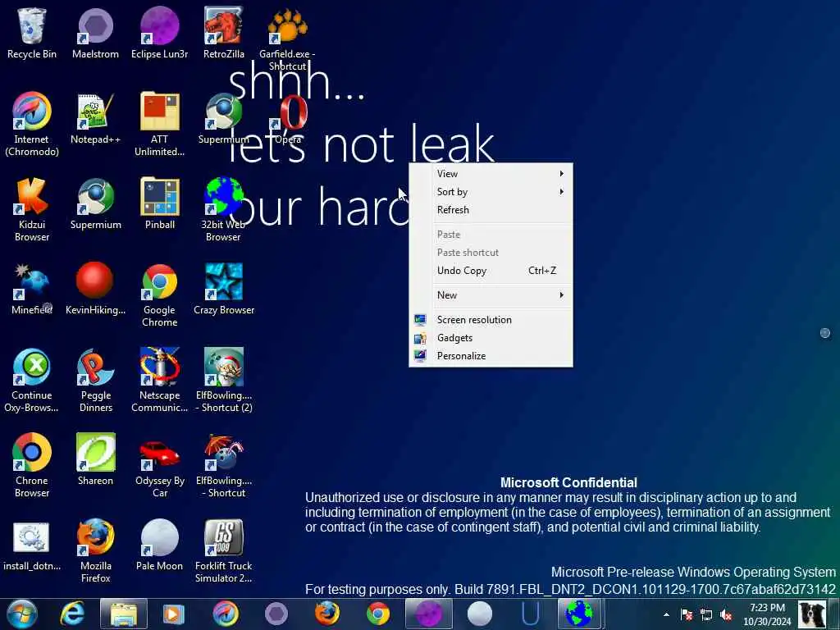This screenshot has height=630, width=840.
Task: Open Chrome from the taskbar
Action: 378,614
